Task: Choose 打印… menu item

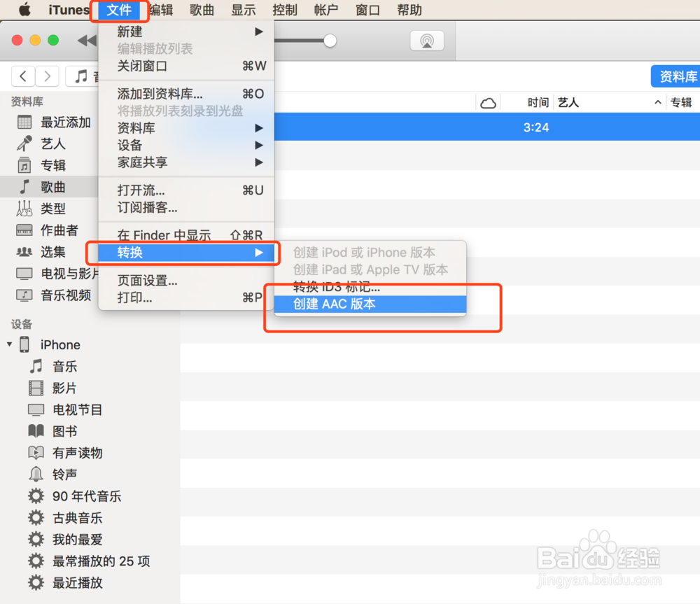Action: point(186,297)
